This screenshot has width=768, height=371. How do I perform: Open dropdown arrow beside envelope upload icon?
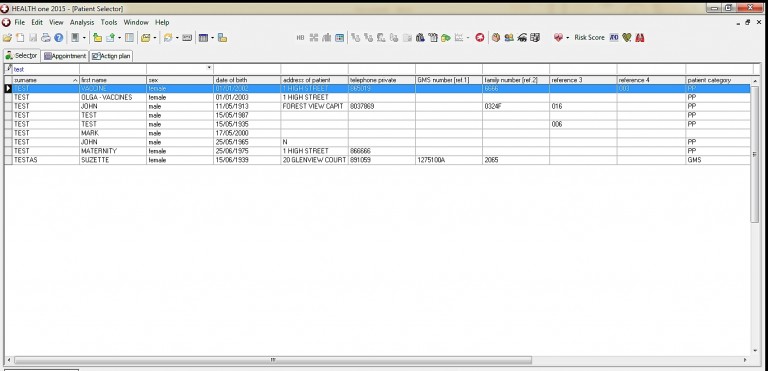point(119,38)
